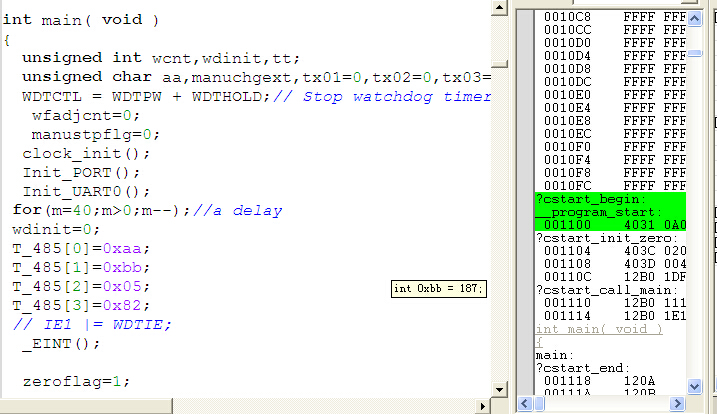
Task: Select highlighted disassembly address 001100
Action: (567, 225)
